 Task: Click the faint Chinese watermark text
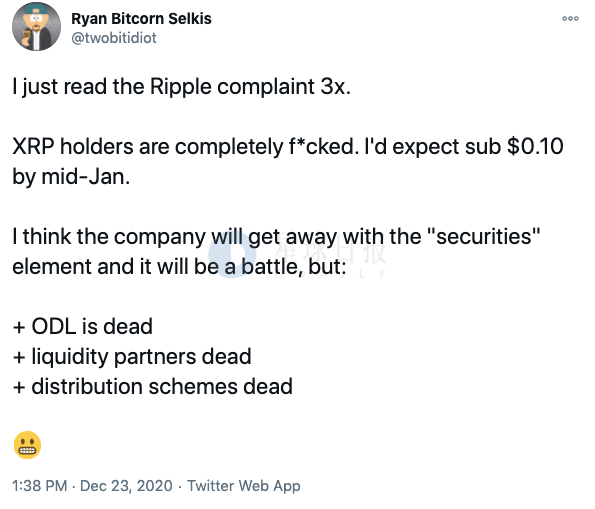pyautogui.click(x=329, y=252)
